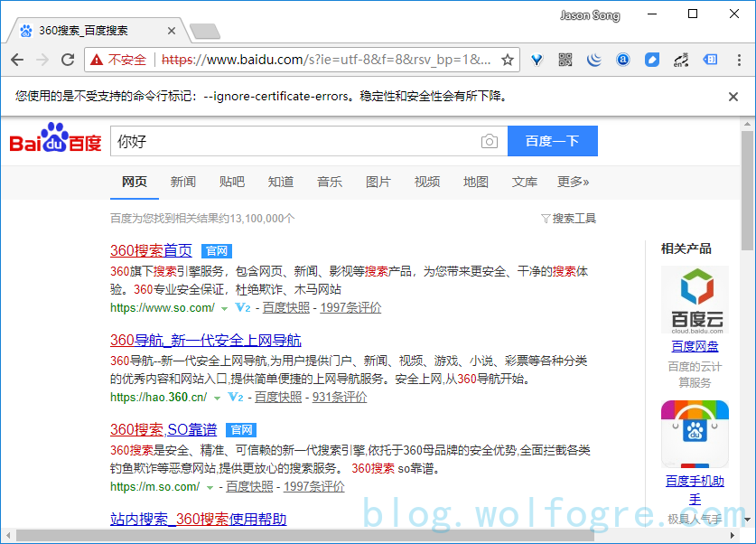Open the 360搜索首页 result link
756x544 pixels.
tap(151, 250)
